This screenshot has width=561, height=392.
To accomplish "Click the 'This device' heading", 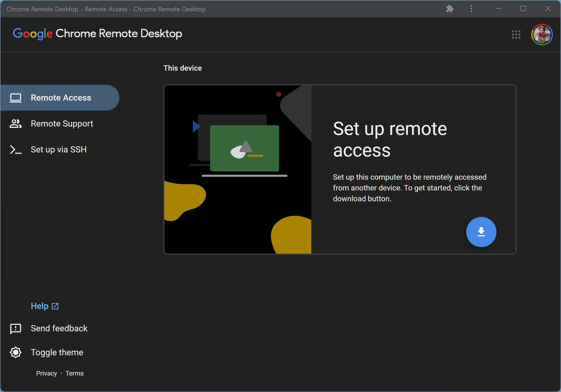I will tap(183, 68).
